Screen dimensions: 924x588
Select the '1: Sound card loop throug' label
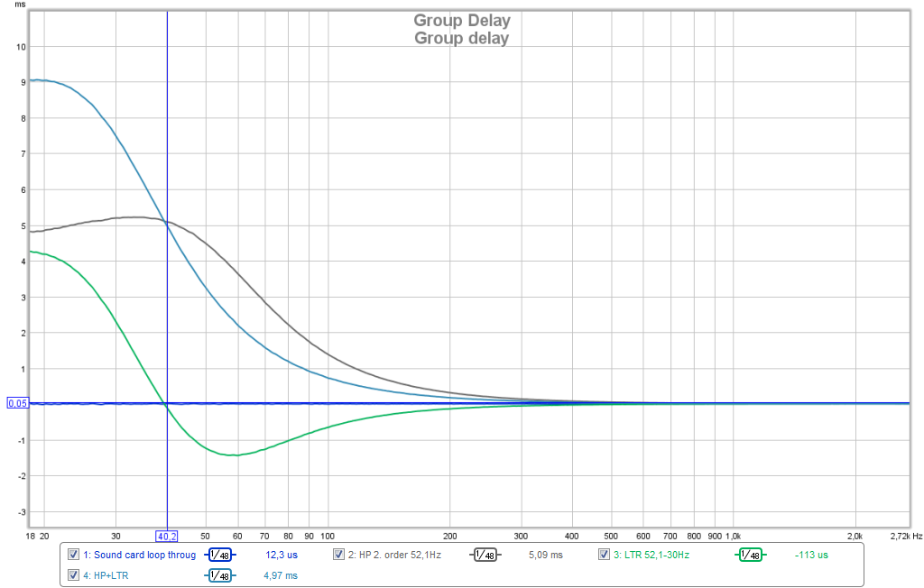139,555
